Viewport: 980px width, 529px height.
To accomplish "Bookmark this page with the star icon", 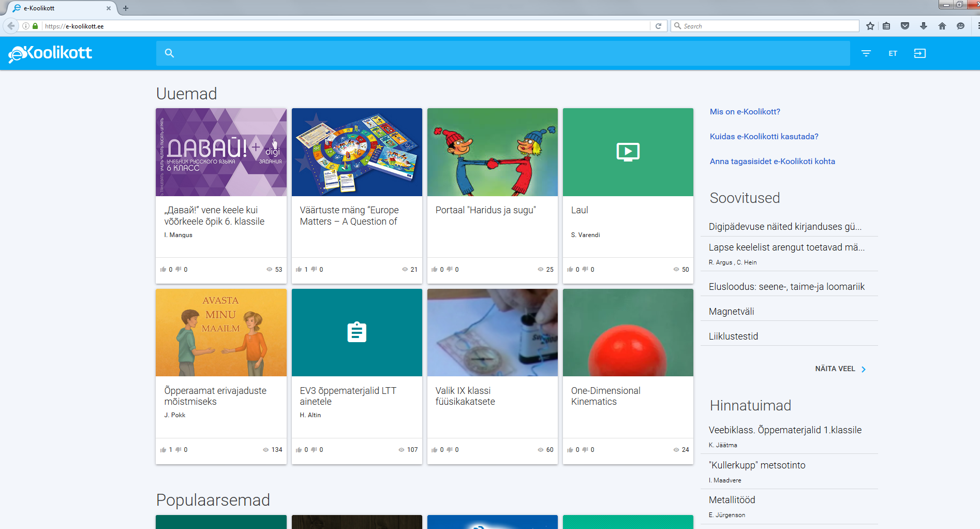I will (870, 26).
